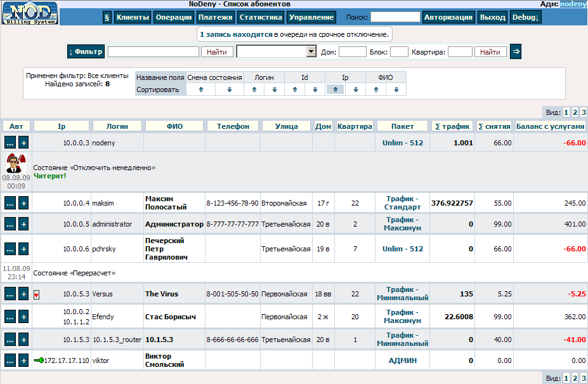Click the spy avatar icon under nodeny

(16, 163)
